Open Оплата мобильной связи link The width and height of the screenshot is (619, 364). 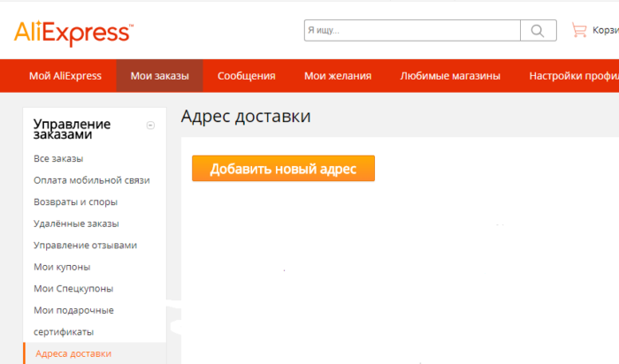pos(92,180)
